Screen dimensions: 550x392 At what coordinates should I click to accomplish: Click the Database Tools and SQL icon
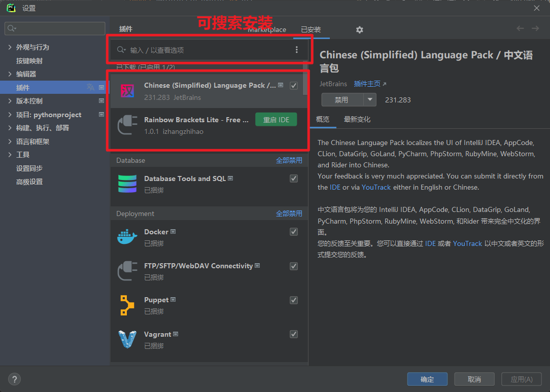coord(127,184)
